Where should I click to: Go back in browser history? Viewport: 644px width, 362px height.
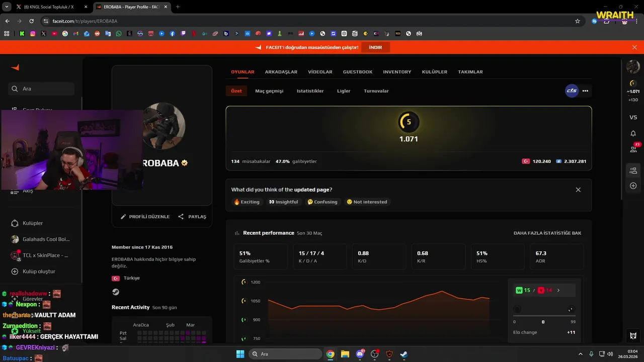point(7,21)
